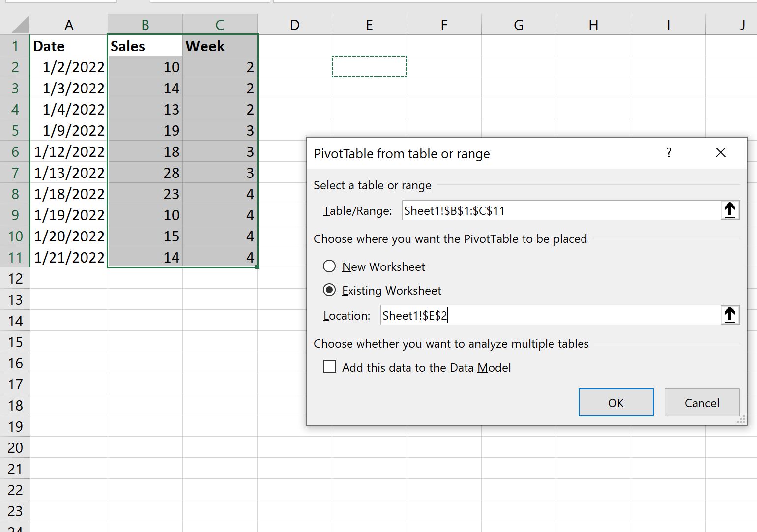Select row 1 header
This screenshot has height=532, width=757.
point(15,46)
